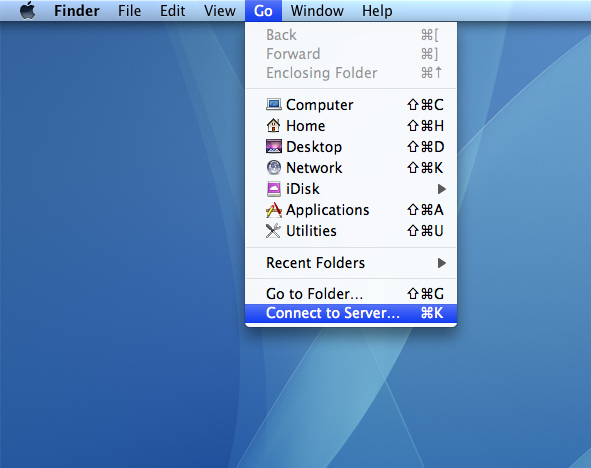Choose Utilities from Go menu
Image resolution: width=591 pixels, height=468 pixels.
351,231
